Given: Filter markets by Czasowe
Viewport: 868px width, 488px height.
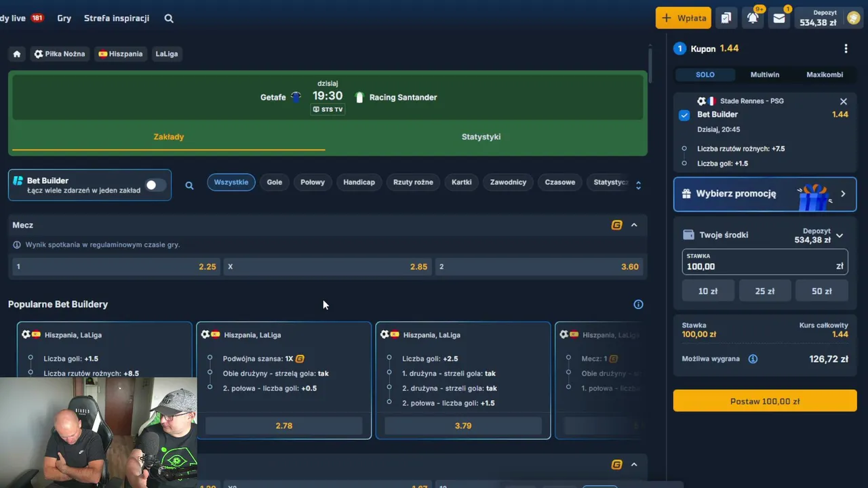Looking at the screenshot, I should tap(560, 182).
